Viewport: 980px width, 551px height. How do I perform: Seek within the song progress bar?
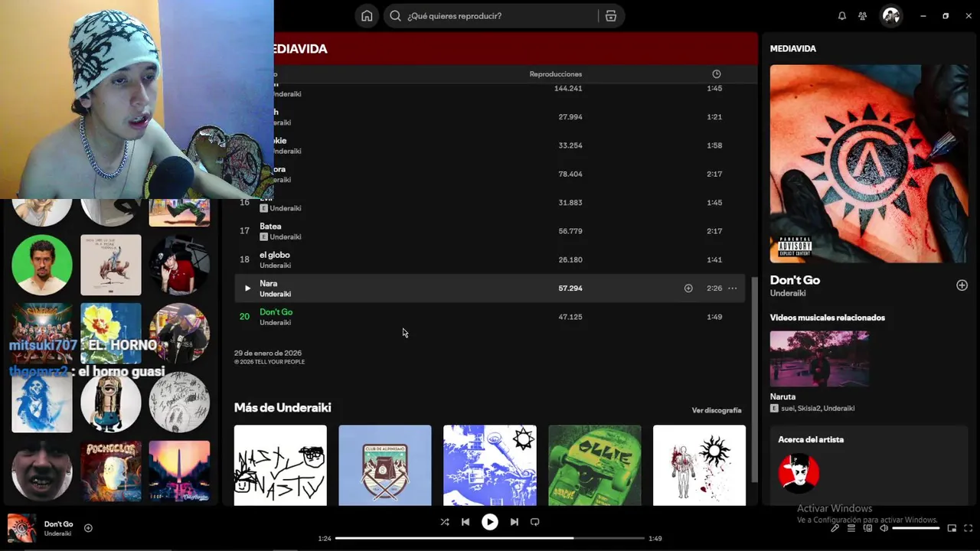click(490, 538)
